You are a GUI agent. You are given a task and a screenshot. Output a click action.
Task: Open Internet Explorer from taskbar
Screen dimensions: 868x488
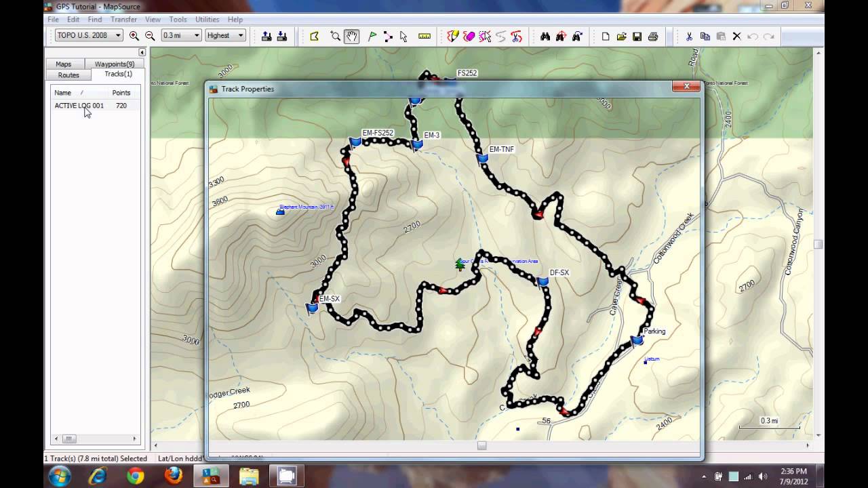[x=97, y=476]
